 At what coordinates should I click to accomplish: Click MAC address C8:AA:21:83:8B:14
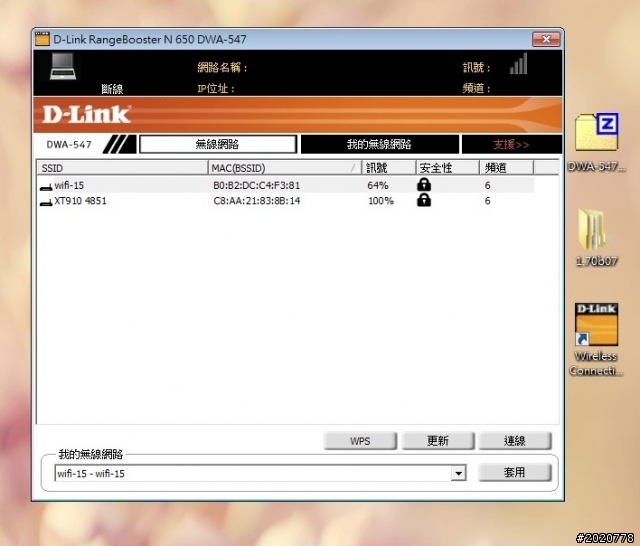(x=256, y=201)
